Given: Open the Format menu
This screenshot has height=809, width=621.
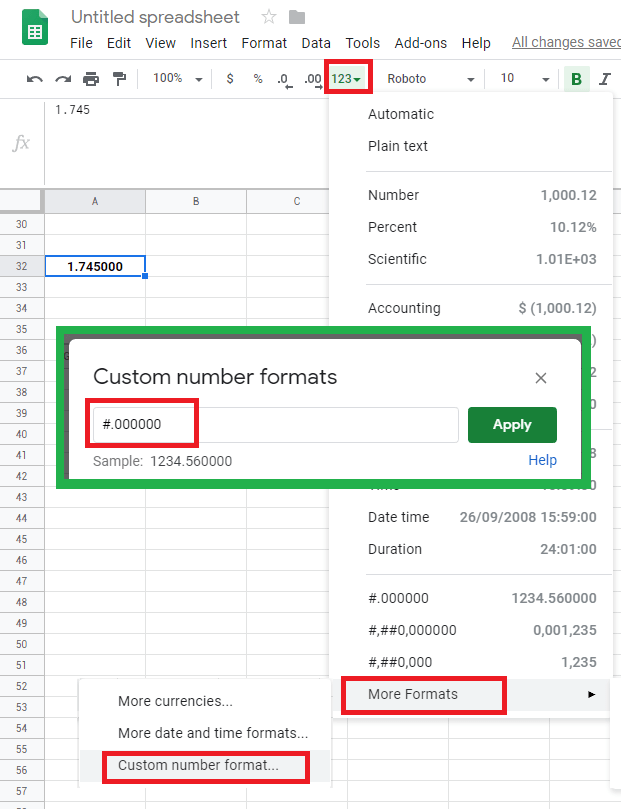Looking at the screenshot, I should tap(264, 43).
